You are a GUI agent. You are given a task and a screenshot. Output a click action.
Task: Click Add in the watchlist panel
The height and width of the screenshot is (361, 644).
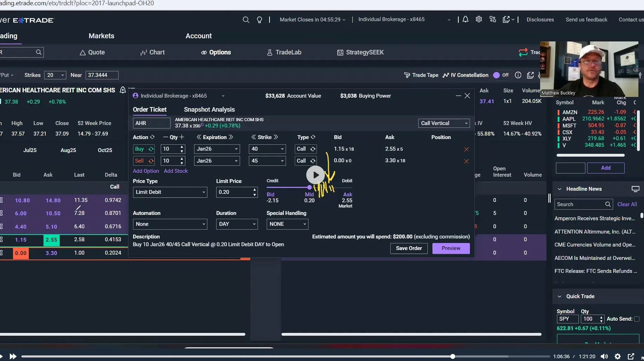coord(606,168)
